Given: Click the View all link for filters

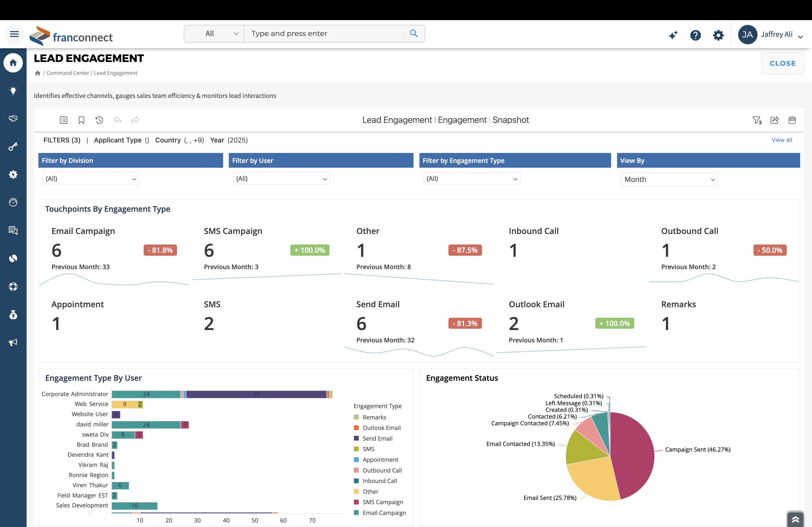Looking at the screenshot, I should coord(782,140).
